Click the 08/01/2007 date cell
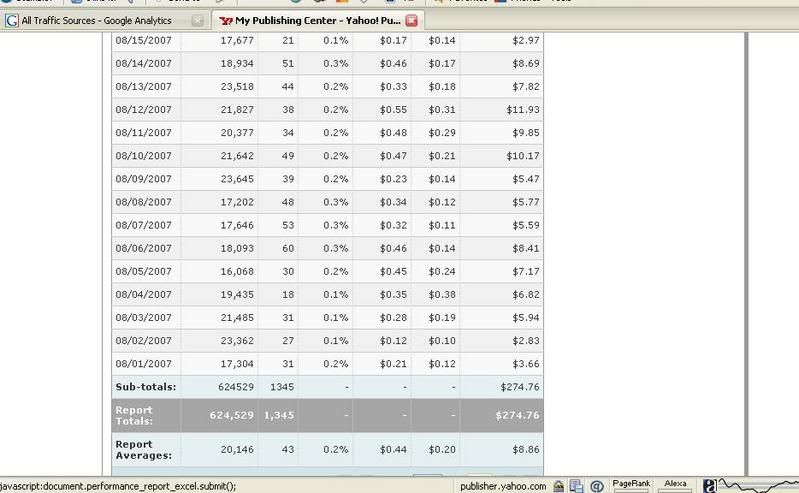 [145, 362]
